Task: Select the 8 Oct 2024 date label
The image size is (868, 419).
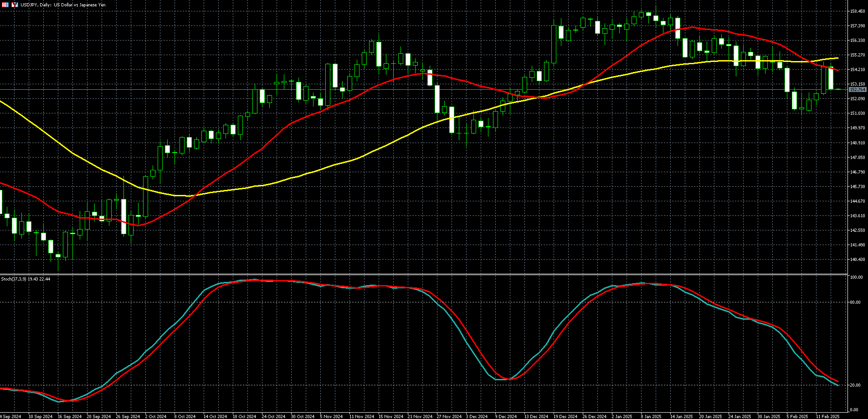Action: [185, 417]
